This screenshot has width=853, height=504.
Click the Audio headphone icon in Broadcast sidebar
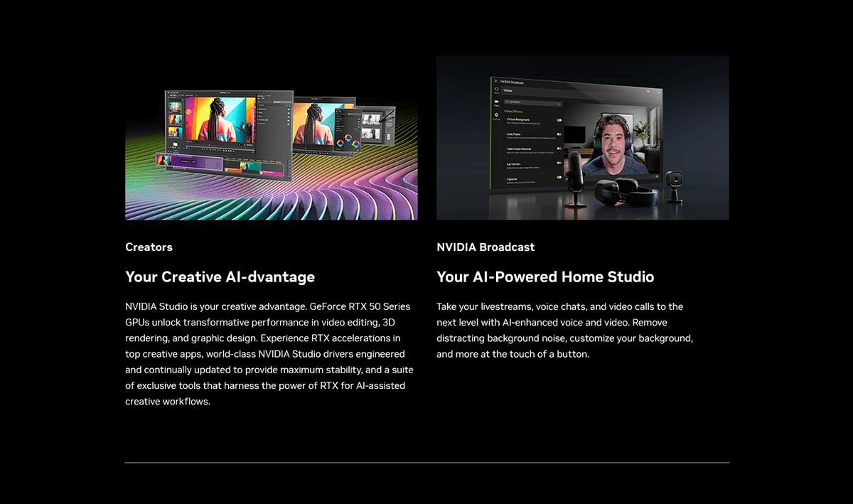497,90
